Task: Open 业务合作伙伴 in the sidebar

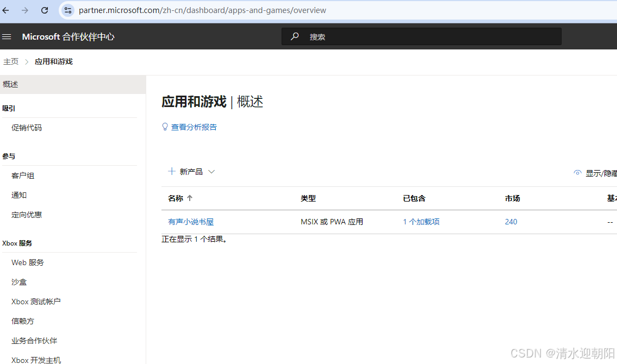Action: (x=34, y=341)
